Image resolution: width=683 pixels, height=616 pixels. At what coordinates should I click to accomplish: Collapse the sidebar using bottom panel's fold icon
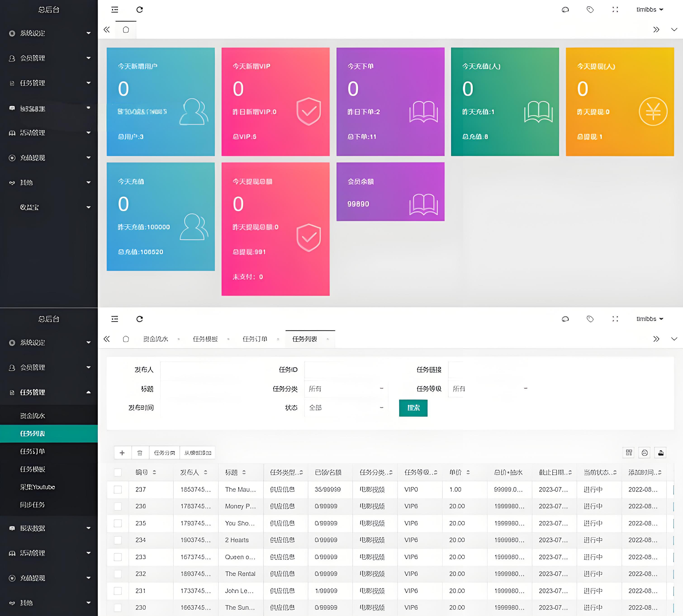115,319
